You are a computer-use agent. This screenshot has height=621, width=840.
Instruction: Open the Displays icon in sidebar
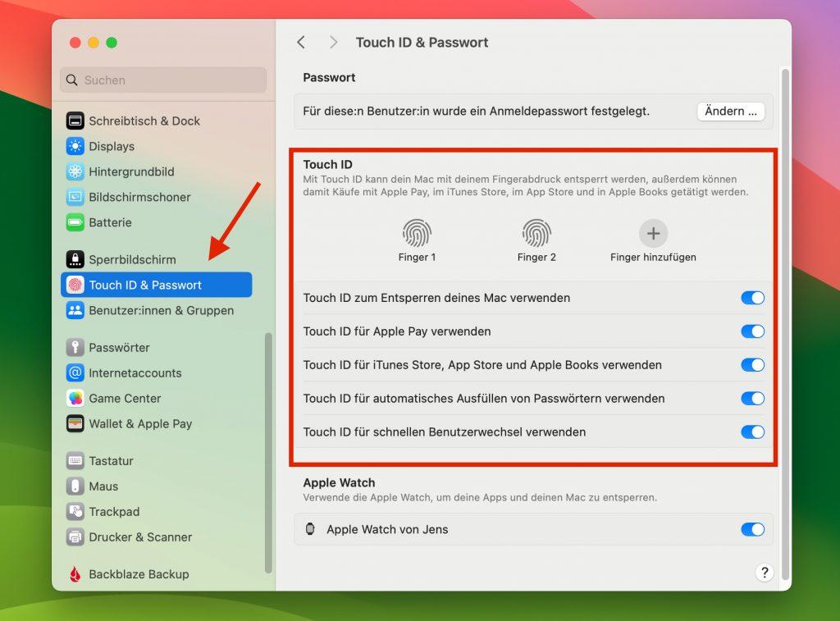pyautogui.click(x=75, y=146)
